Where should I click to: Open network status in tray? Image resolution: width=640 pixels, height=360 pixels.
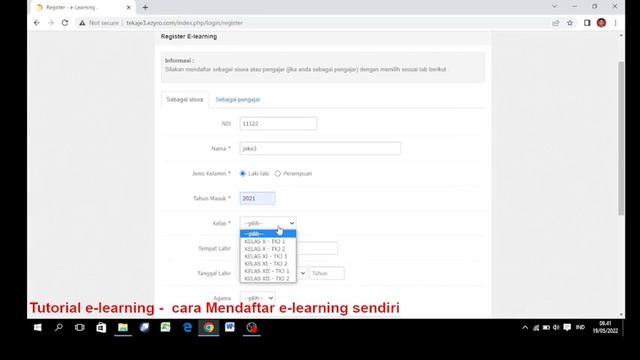click(536, 327)
